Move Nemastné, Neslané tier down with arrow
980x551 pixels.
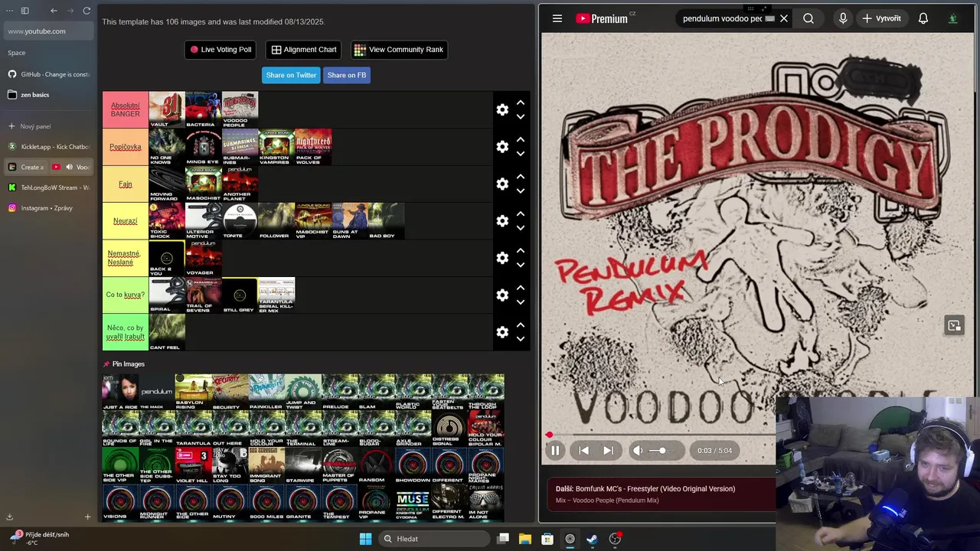pyautogui.click(x=521, y=266)
